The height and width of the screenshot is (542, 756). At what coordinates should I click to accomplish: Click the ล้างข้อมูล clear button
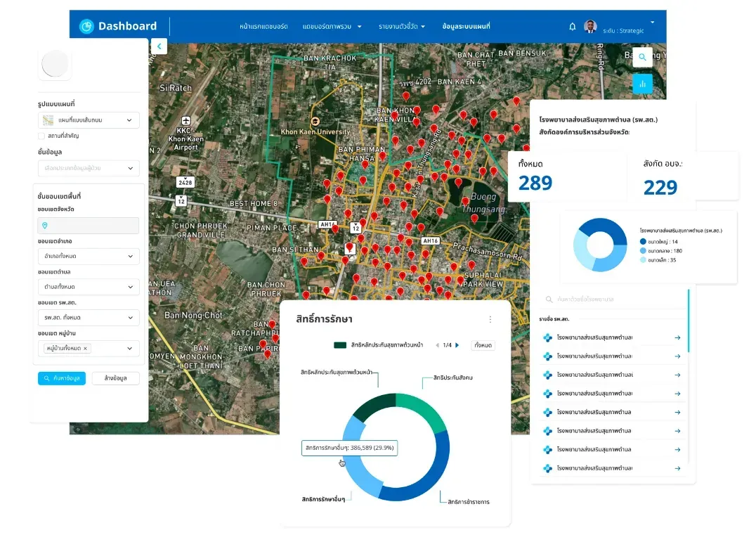[x=116, y=378]
